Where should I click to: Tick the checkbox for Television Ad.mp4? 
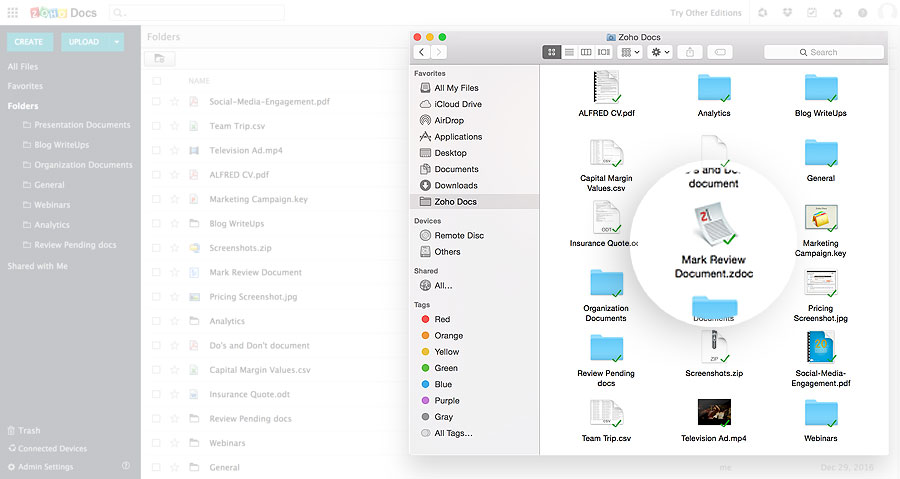156,150
